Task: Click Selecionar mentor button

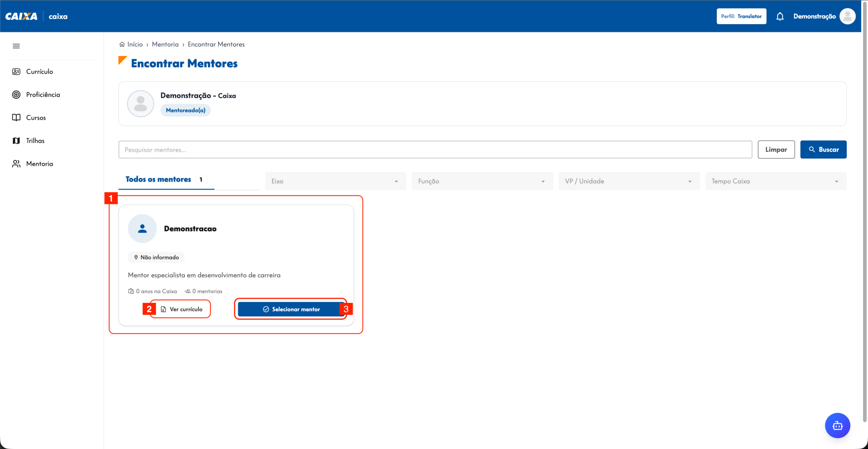Action: [x=291, y=309]
